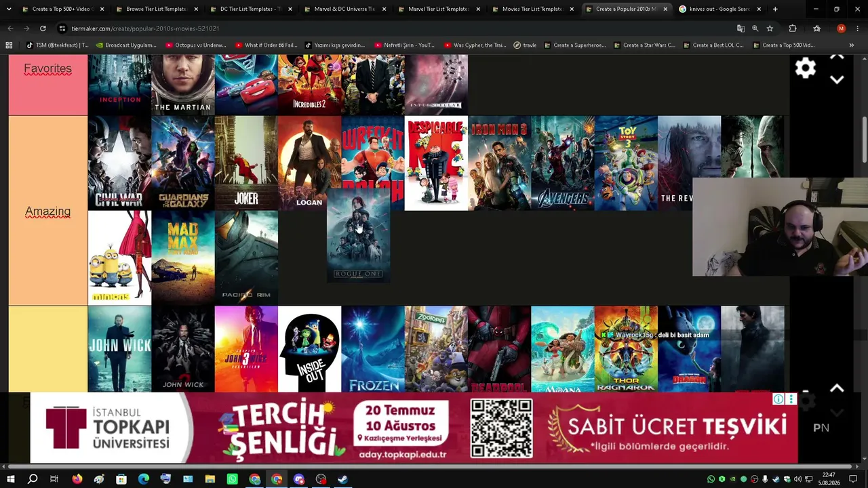This screenshot has height=488, width=868.
Task: Select the Civil War poster
Action: pos(119,163)
